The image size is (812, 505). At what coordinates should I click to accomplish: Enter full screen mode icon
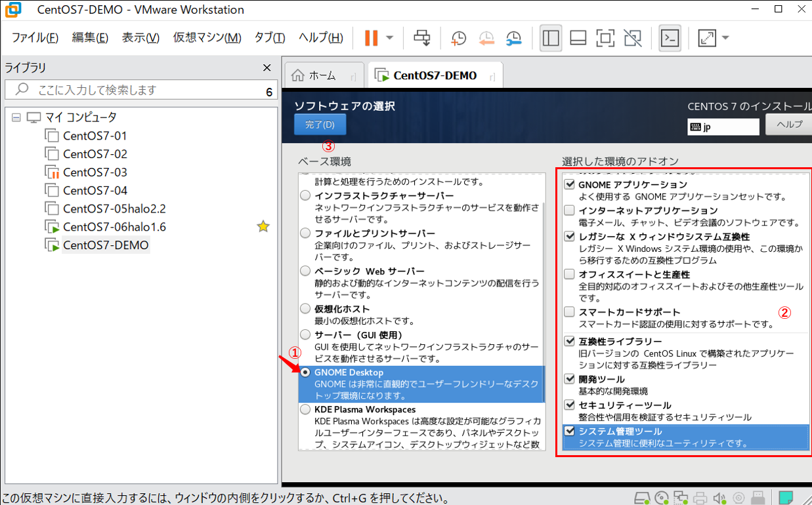click(606, 38)
